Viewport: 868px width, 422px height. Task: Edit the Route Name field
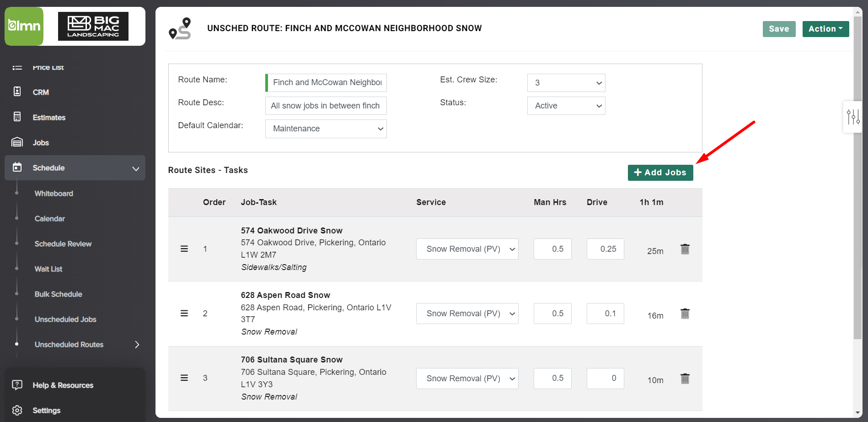point(327,83)
